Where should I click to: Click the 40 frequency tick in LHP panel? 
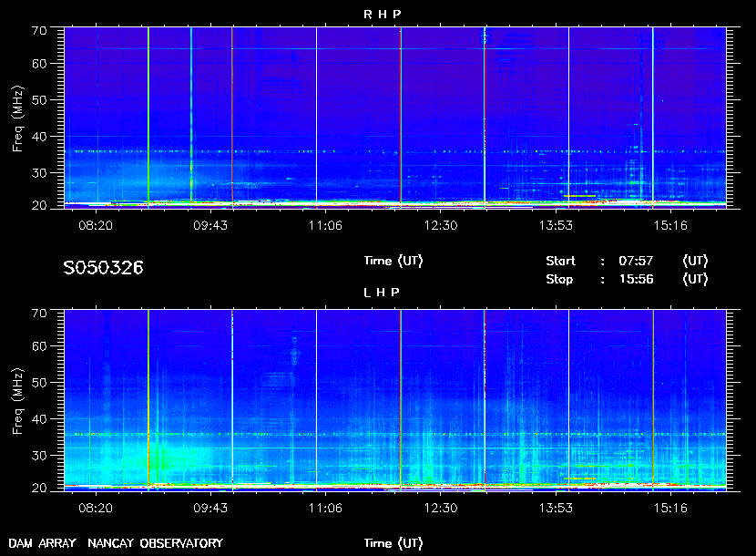click(39, 419)
